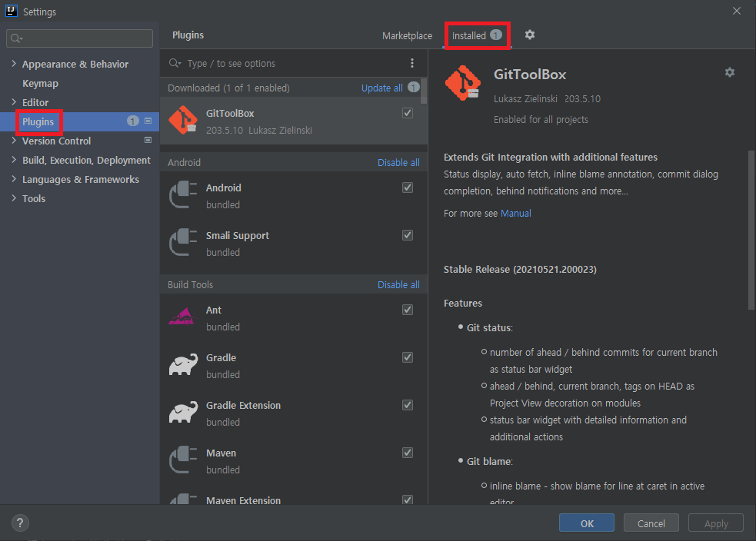
Task: Click the project-level icon beside Version Control
Action: point(148,140)
